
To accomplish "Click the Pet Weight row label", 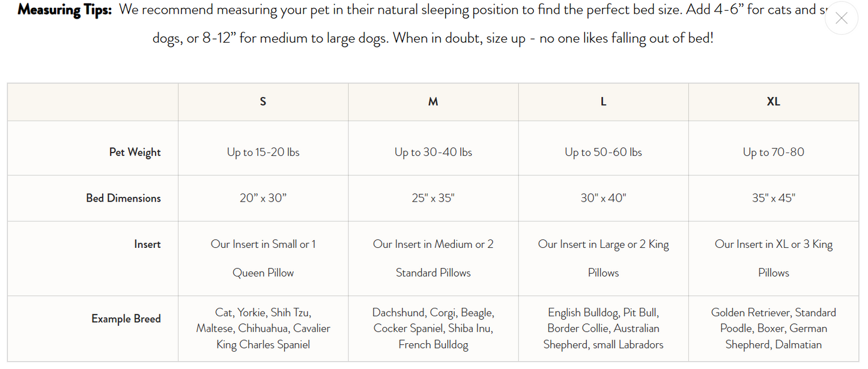I will click(x=135, y=152).
